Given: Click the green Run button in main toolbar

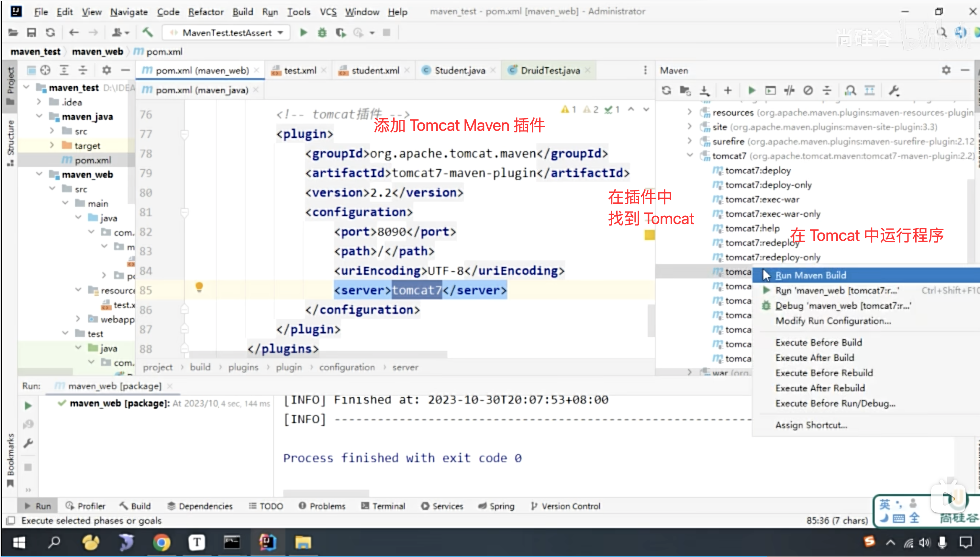Looking at the screenshot, I should (304, 33).
